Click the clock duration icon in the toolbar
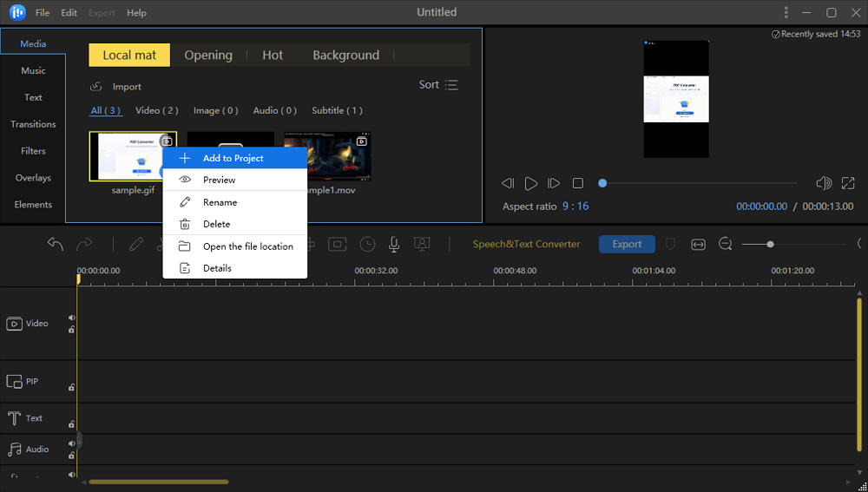This screenshot has height=492, width=868. [368, 245]
